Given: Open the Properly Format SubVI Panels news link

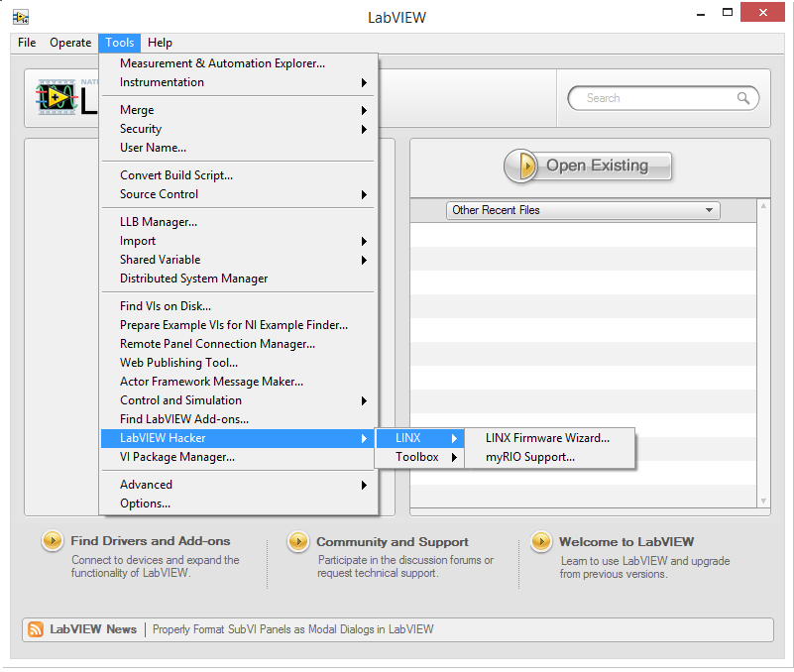Looking at the screenshot, I should tap(293, 629).
